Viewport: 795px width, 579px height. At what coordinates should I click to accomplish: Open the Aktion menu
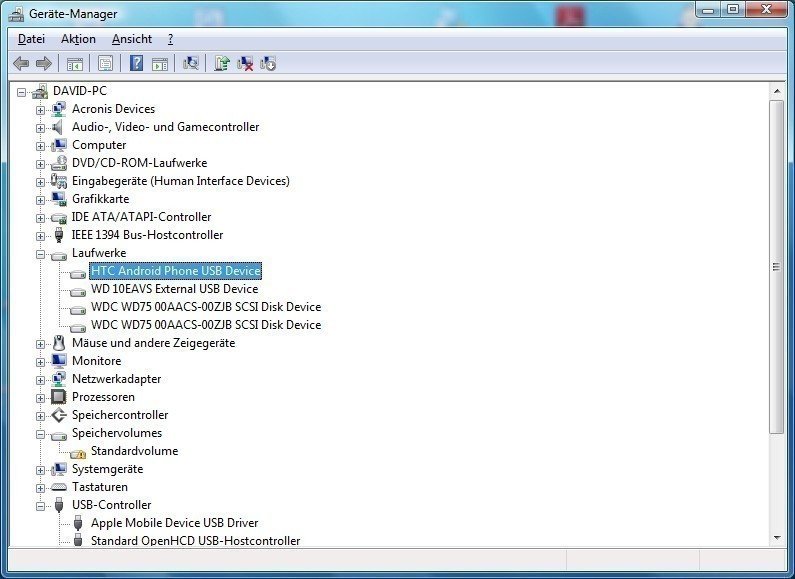click(x=78, y=39)
